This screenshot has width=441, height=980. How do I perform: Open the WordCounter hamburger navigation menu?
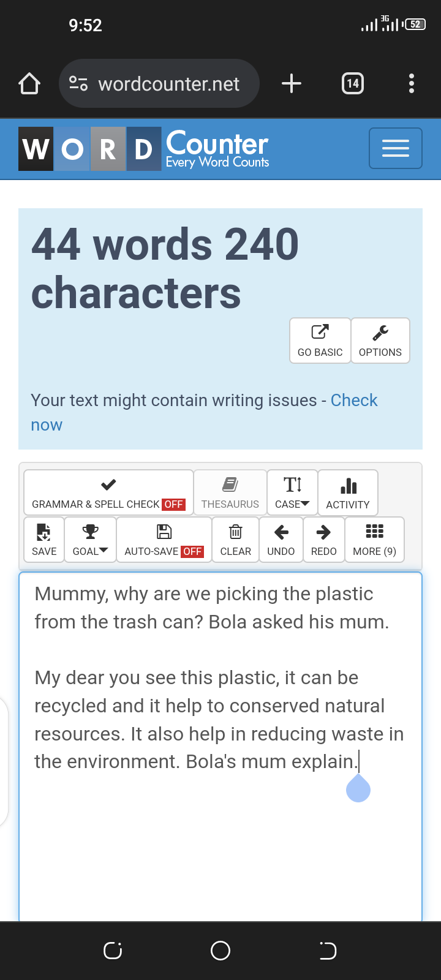pyautogui.click(x=396, y=148)
